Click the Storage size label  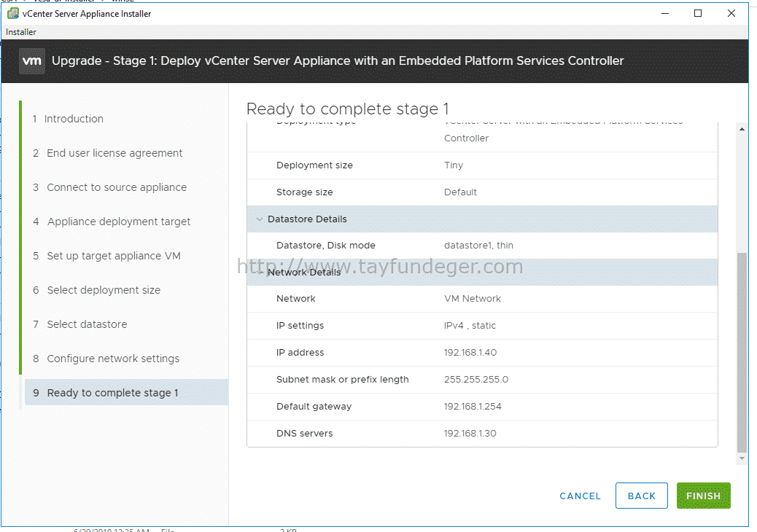pos(305,192)
